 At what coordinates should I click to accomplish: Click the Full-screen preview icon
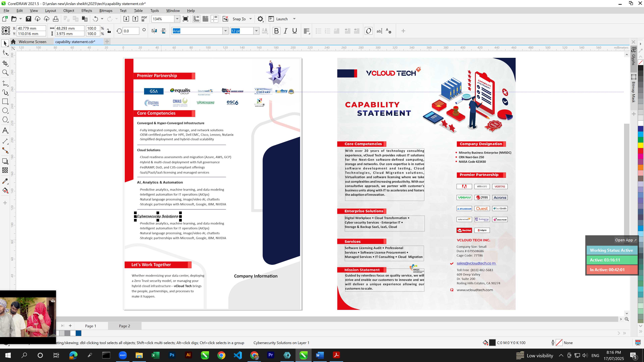(185, 19)
